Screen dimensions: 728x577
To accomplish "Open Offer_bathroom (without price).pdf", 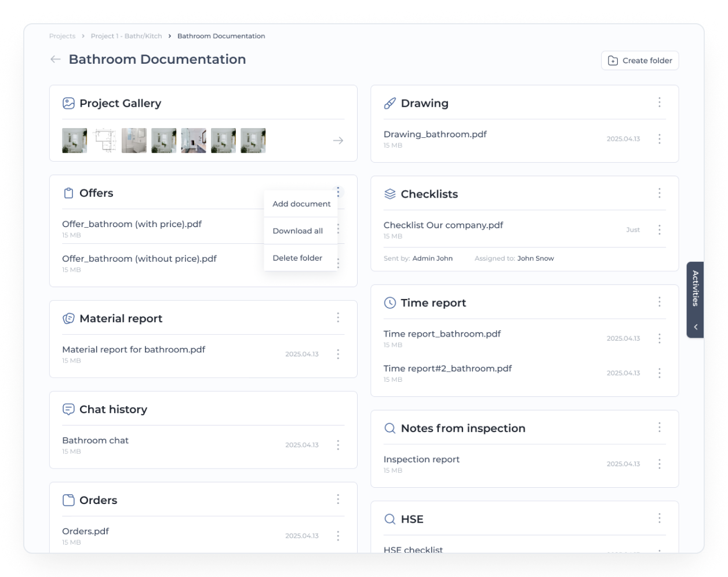I will pyautogui.click(x=139, y=259).
